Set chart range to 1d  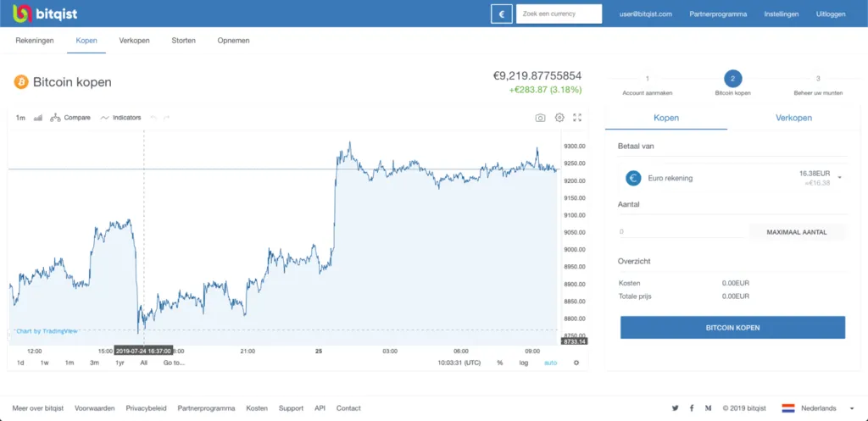[x=20, y=363]
